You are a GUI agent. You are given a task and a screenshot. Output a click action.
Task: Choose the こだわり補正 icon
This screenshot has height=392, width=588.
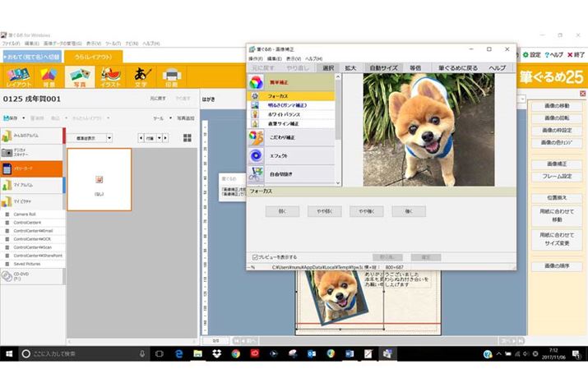click(257, 136)
